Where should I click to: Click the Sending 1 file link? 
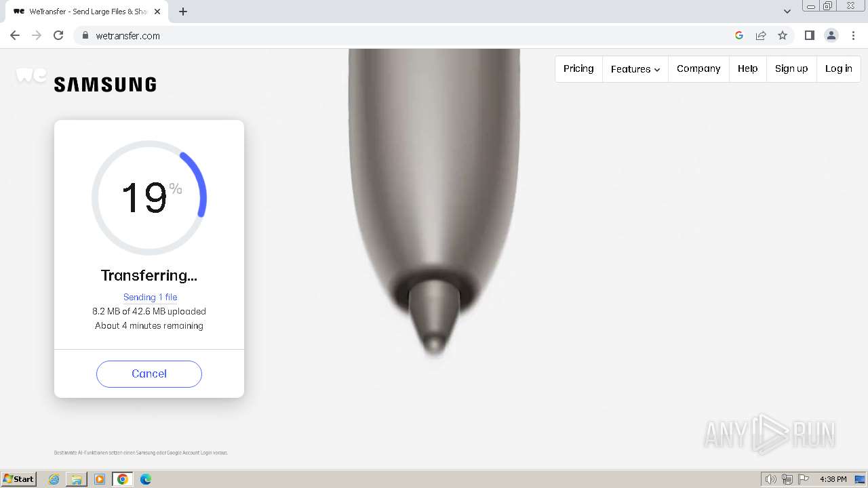[x=151, y=297]
